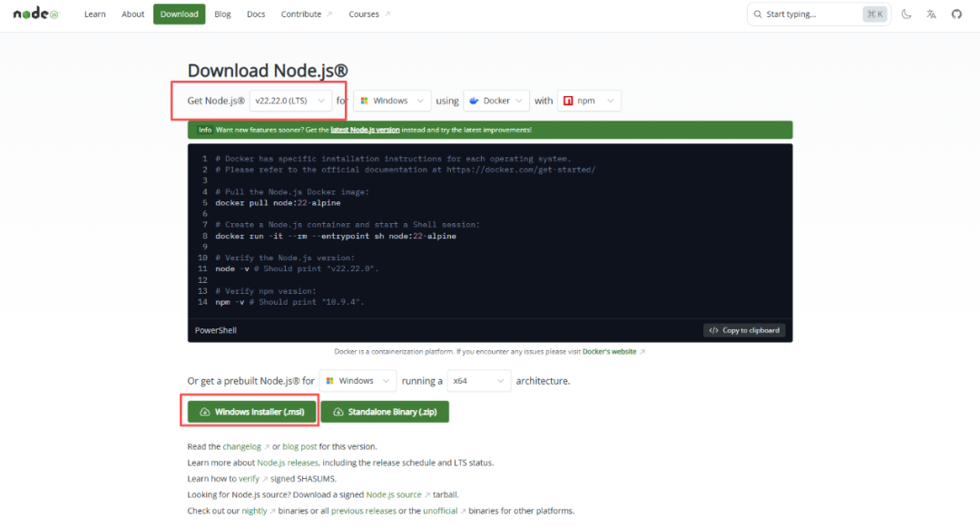Expand the x64 architecture dropdown
Image resolution: width=980 pixels, height=527 pixels.
click(x=479, y=381)
